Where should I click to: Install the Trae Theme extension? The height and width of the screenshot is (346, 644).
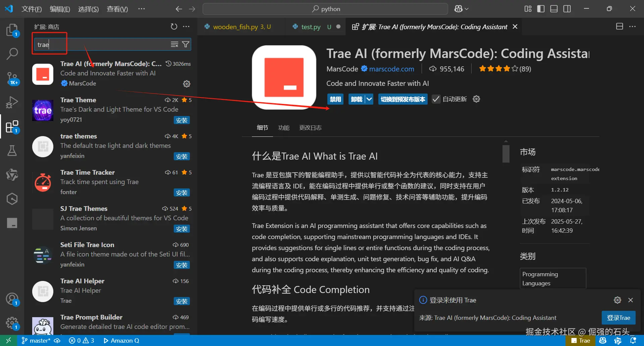182,120
